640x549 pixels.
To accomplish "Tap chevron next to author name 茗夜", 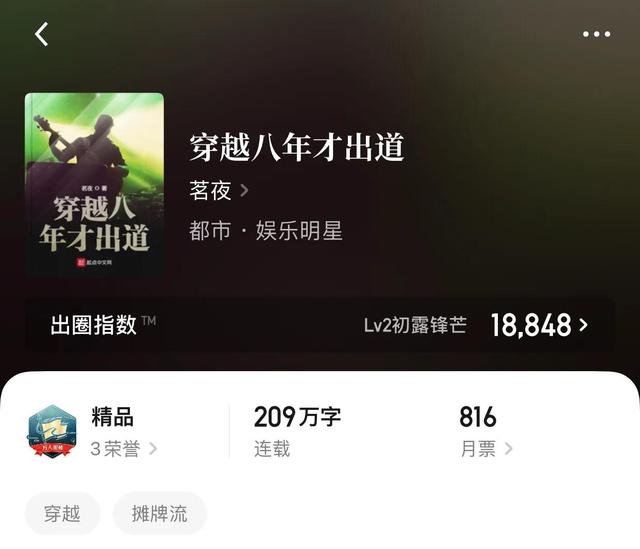I will (x=244, y=191).
